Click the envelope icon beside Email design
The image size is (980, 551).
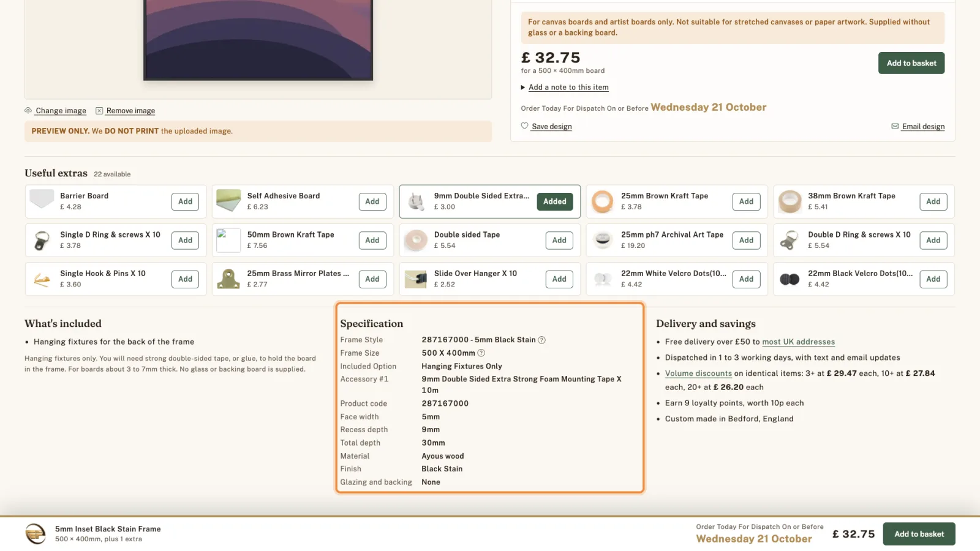point(895,126)
